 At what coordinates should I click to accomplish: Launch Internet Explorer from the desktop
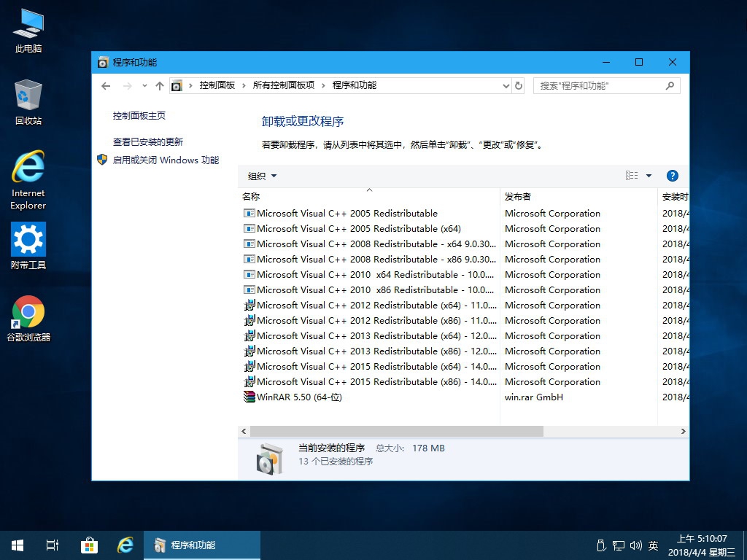tap(28, 180)
